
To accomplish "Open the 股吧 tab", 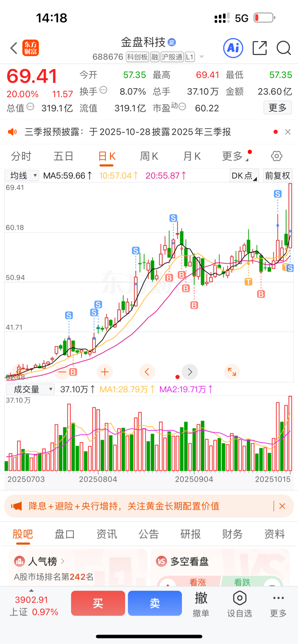I will tap(23, 534).
